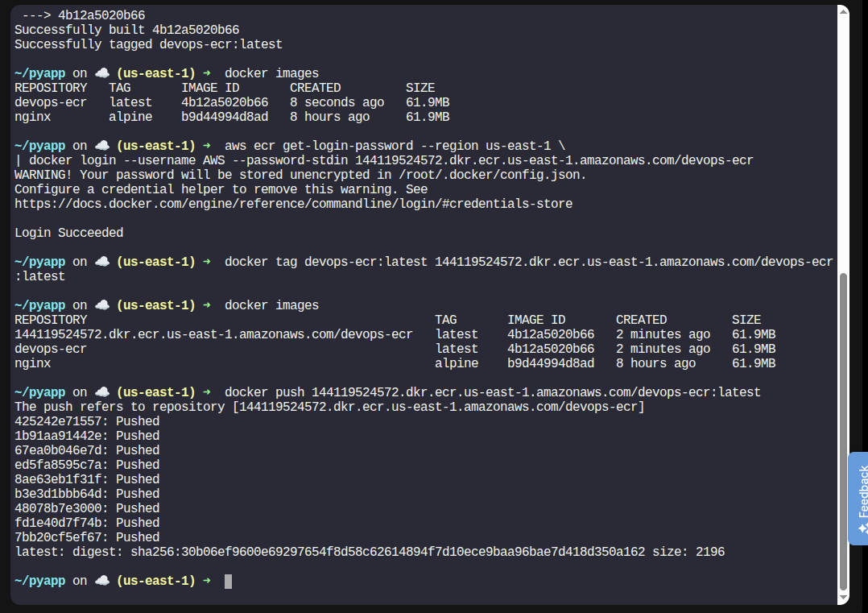Click the terminal vertical scrollbar thumb
This screenshot has height=613, width=868.
[x=843, y=432]
